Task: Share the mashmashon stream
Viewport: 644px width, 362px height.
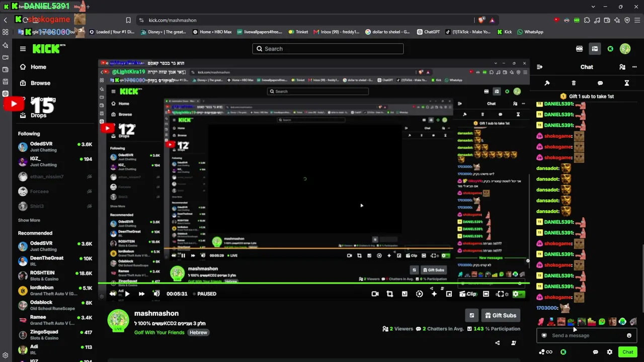Action: coord(498,343)
